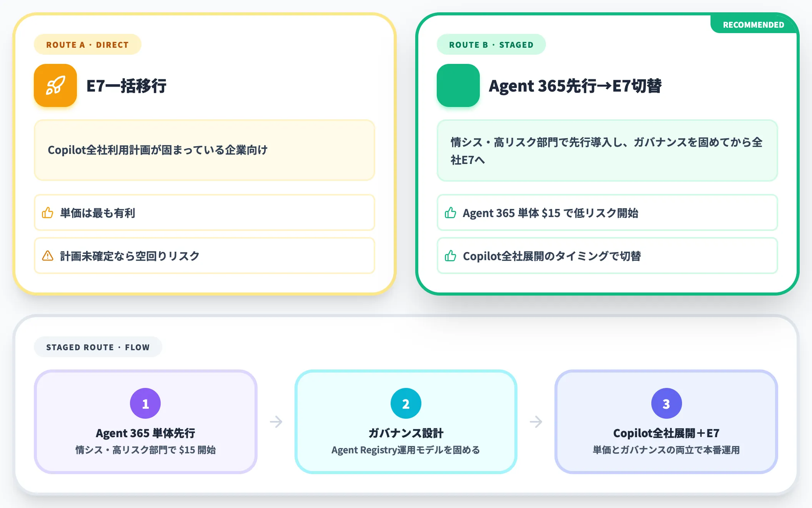812x508 pixels.
Task: Click the Copilot全社展開のタイミングで切替 row
Action: pyautogui.click(x=607, y=256)
